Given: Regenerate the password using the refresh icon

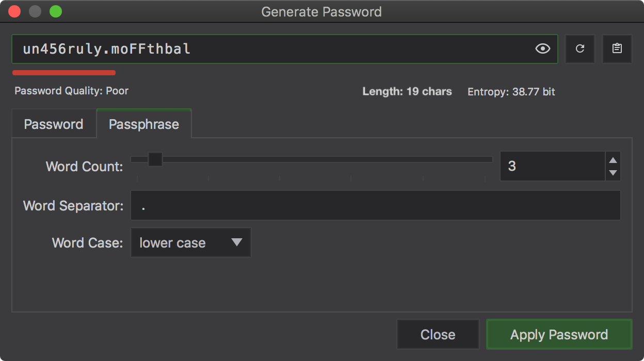Looking at the screenshot, I should (x=580, y=48).
